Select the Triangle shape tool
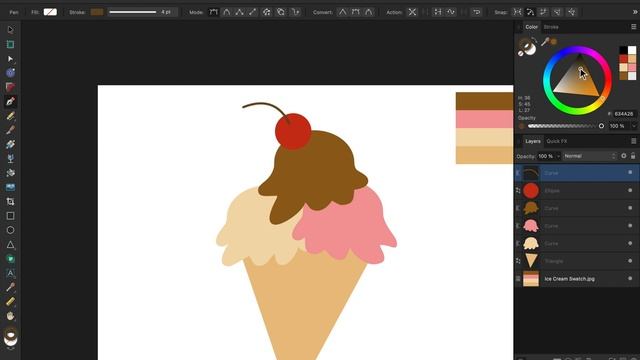This screenshot has width=640, height=360. pyautogui.click(x=10, y=245)
